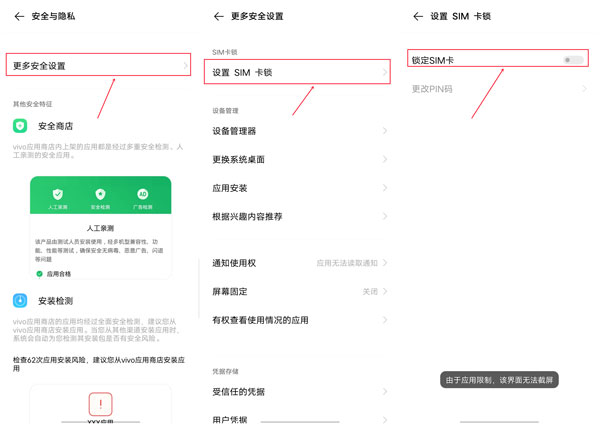The height and width of the screenshot is (425, 600).
Task: Open 更多安全设置 entry
Action: [98, 66]
